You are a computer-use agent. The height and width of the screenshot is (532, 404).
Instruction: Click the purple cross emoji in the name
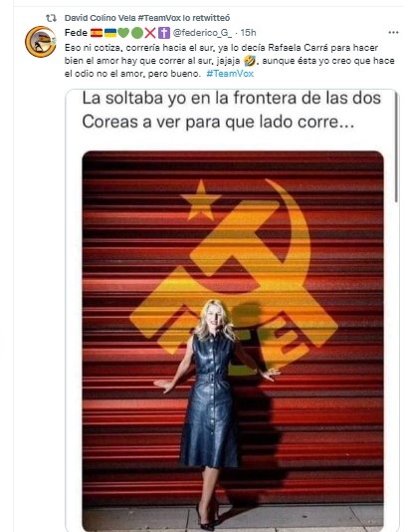click(164, 33)
